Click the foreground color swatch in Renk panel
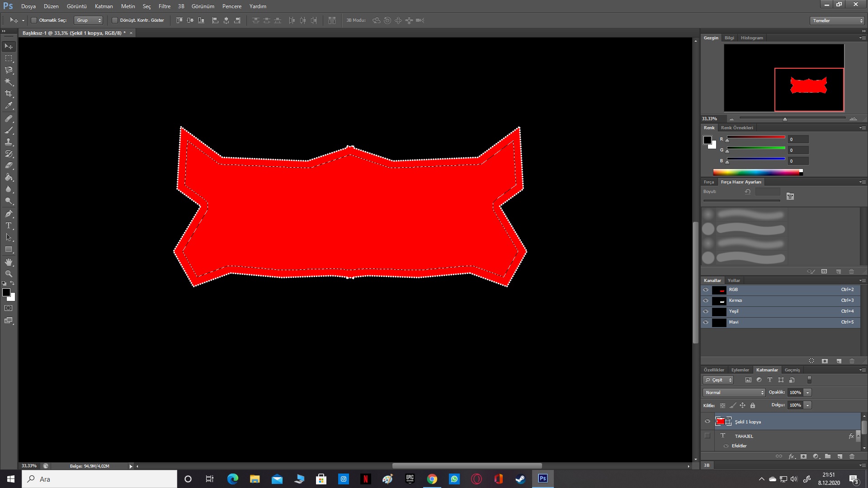 click(708, 140)
